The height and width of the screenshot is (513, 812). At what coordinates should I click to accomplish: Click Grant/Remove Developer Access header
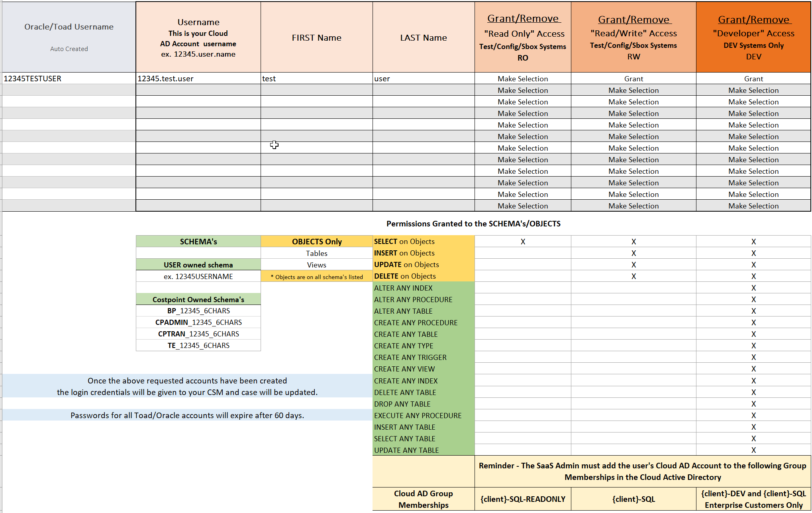point(753,37)
